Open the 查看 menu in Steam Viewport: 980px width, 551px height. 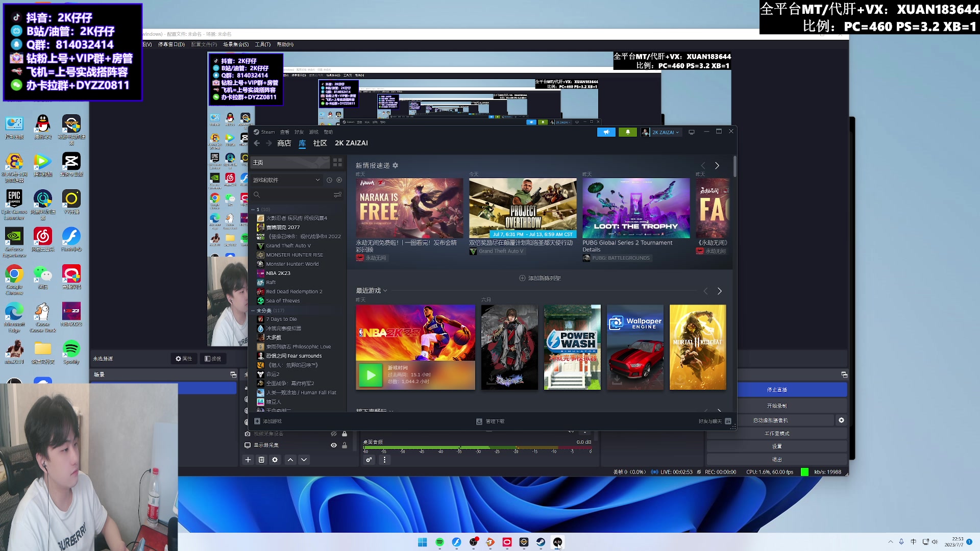click(x=284, y=132)
